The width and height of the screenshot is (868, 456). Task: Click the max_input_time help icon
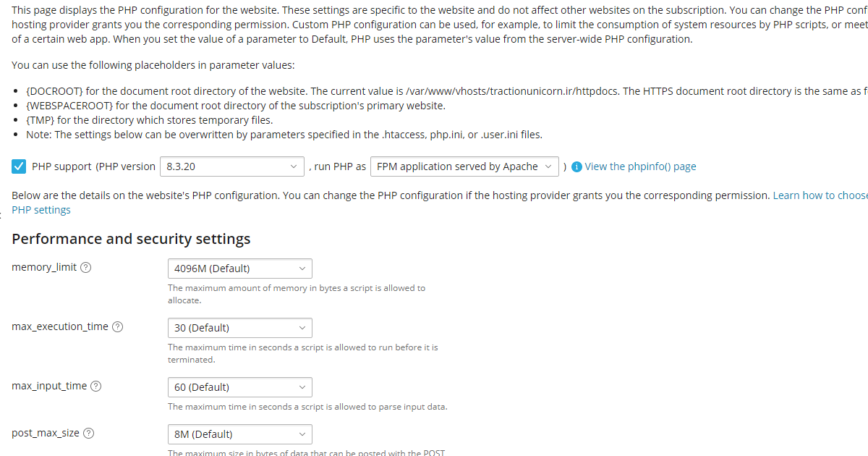click(x=96, y=387)
